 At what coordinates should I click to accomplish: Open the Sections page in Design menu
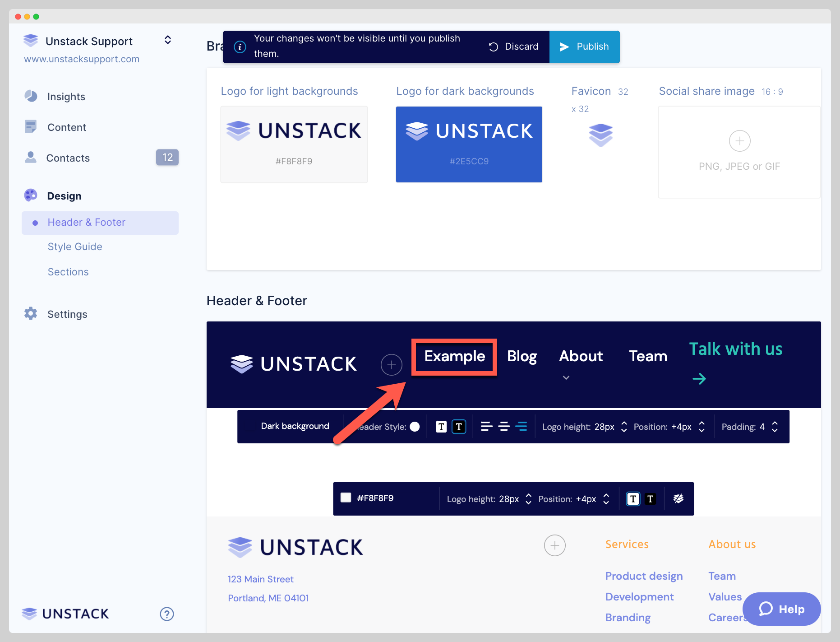(x=68, y=272)
